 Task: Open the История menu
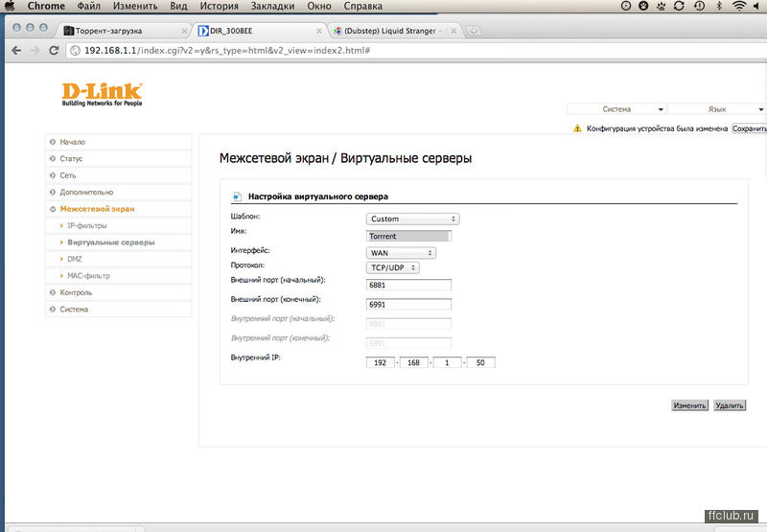pos(219,6)
